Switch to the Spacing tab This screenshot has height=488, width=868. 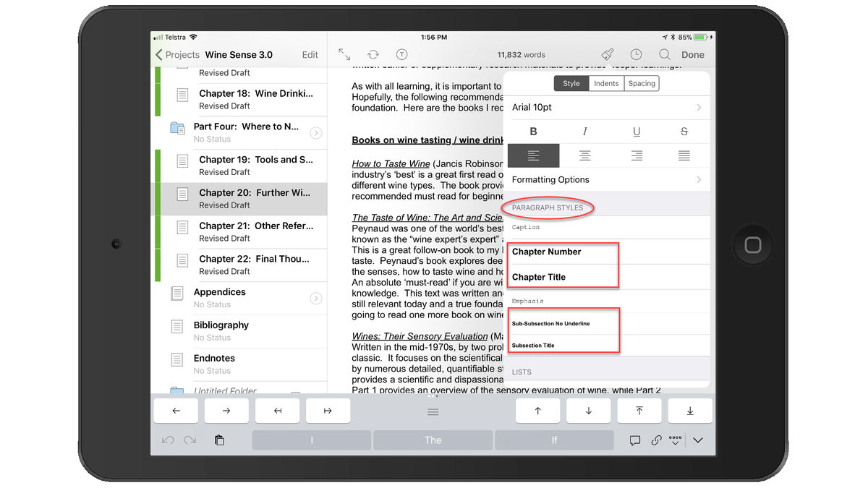pyautogui.click(x=642, y=83)
